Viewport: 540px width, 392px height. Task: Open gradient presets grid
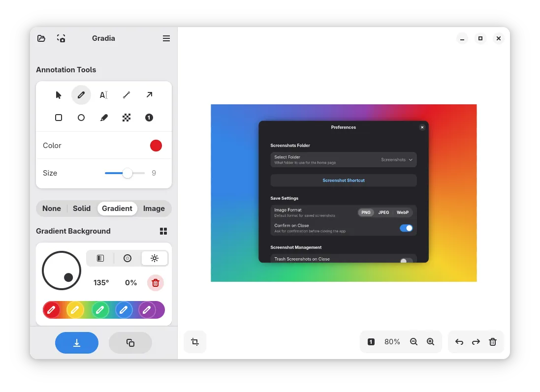[163, 231]
